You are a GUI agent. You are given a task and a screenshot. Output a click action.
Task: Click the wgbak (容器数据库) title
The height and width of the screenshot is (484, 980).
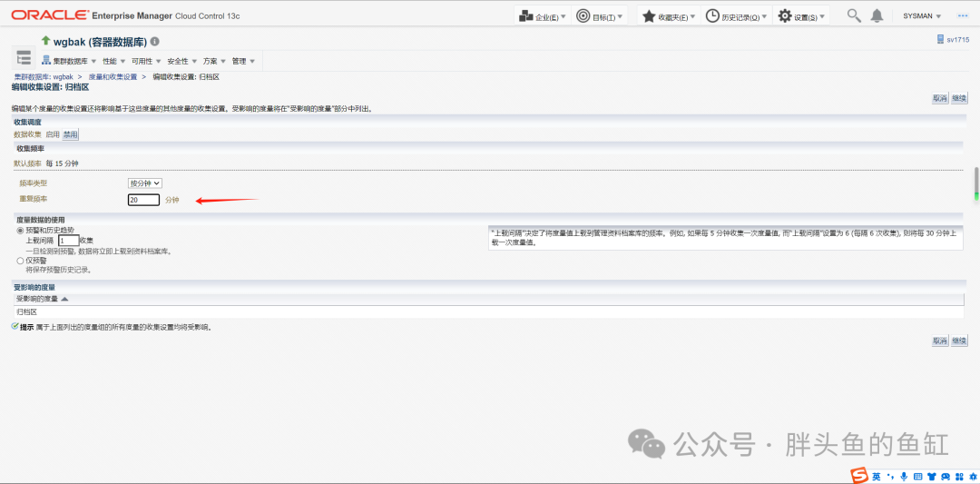pos(100,42)
